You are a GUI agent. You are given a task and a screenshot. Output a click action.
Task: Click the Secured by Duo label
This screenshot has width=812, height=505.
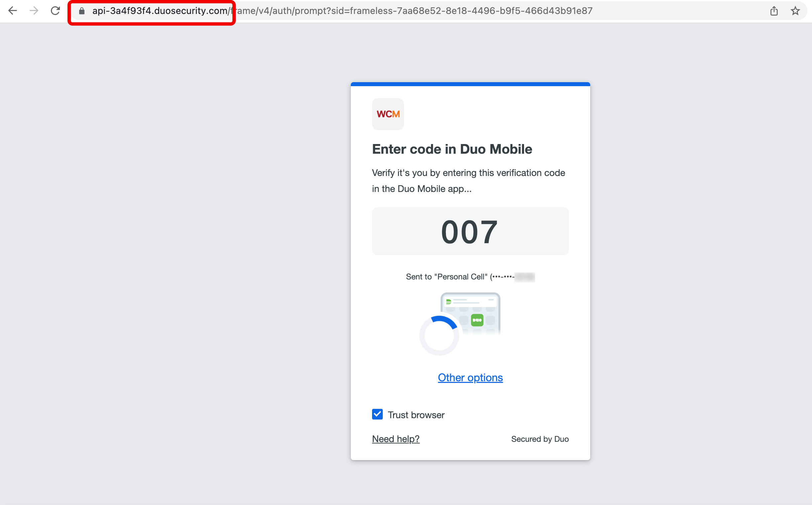(x=539, y=439)
